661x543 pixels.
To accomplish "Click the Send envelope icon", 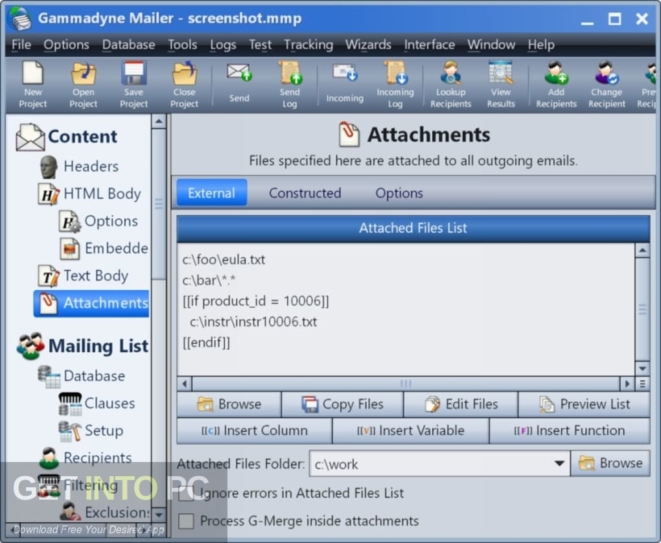I will tap(239, 73).
